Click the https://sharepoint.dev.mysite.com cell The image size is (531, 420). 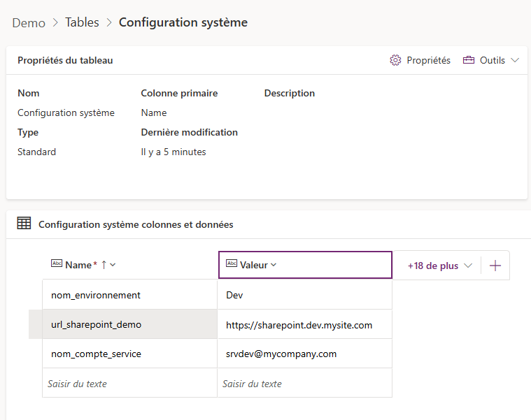(305, 325)
